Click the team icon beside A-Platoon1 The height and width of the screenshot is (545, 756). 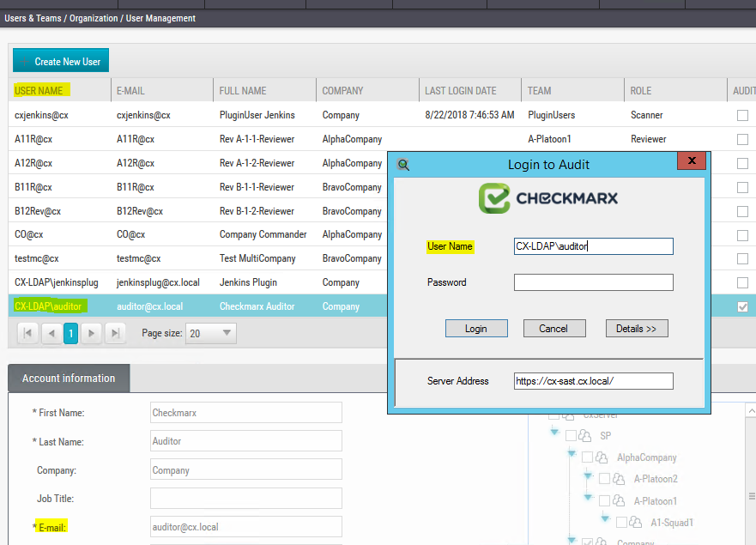[619, 500]
